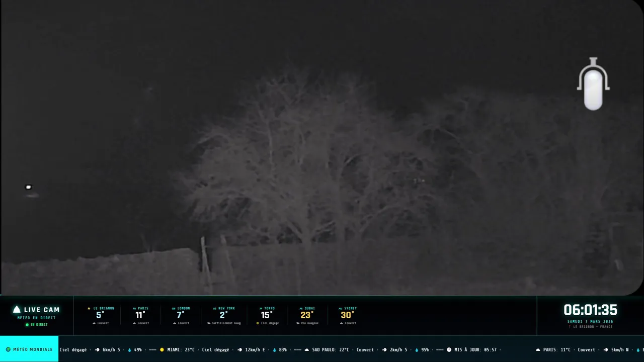Click the cloud icon under Le Brignon 5°

tap(94, 323)
